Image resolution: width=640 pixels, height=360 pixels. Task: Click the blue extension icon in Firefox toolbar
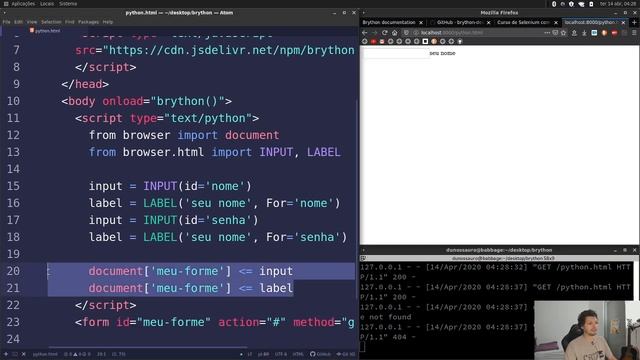click(x=594, y=33)
